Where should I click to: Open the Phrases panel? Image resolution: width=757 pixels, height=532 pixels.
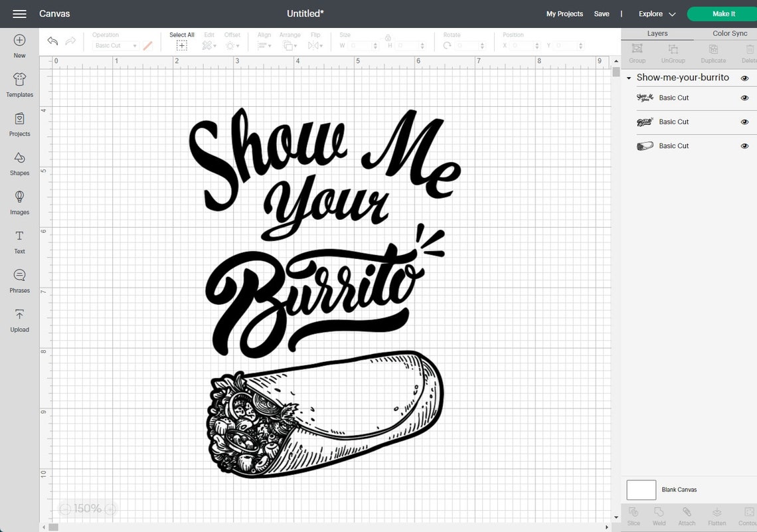pyautogui.click(x=19, y=280)
